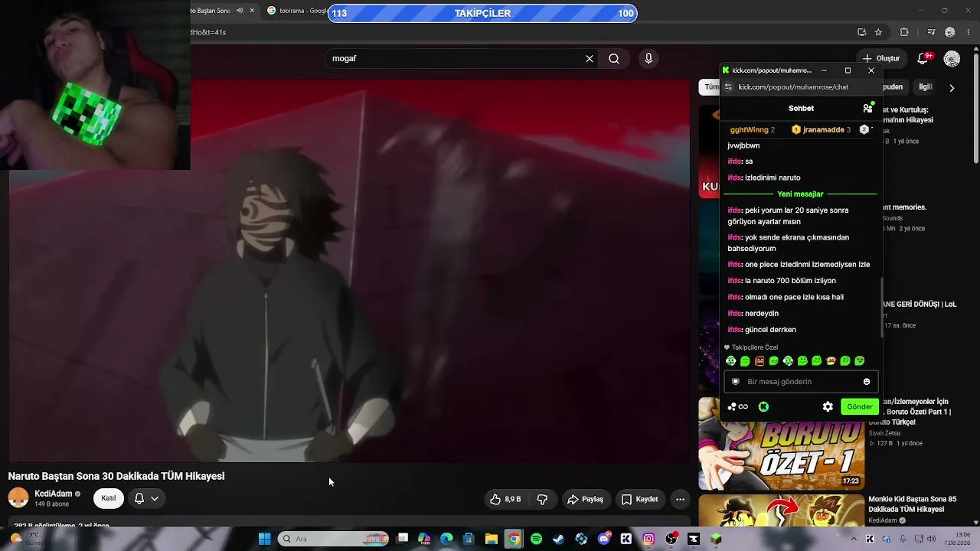Clear the YouTube search box text

[590, 58]
